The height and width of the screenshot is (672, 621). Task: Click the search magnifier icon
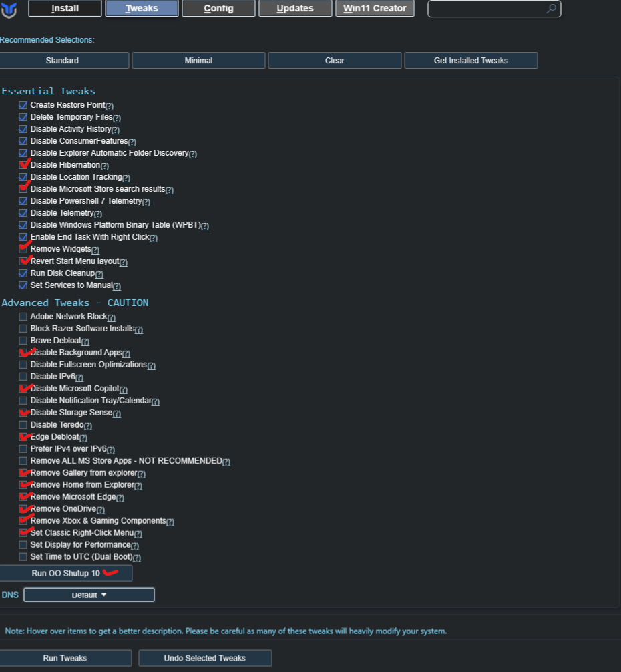click(x=551, y=8)
